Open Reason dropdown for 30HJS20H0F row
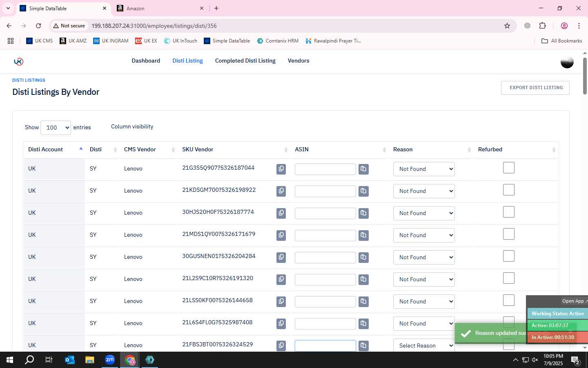The image size is (588, 368). pos(424,213)
